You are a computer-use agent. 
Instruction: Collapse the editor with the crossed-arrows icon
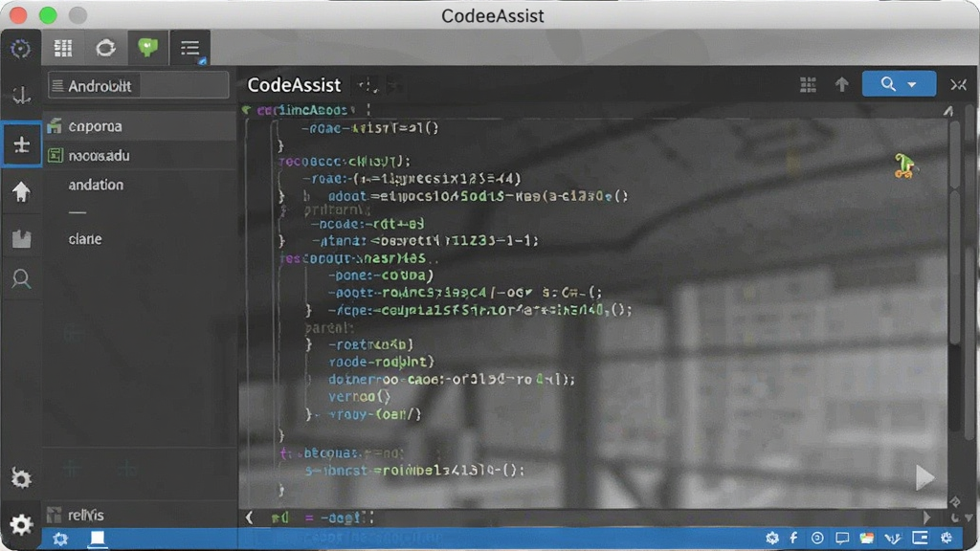click(x=958, y=84)
